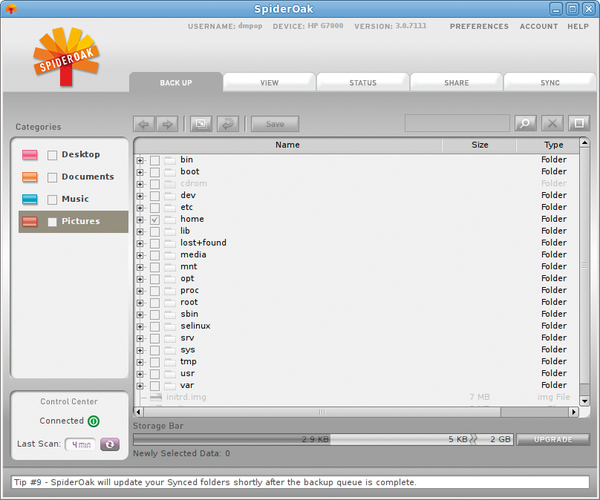The image size is (600, 500).
Task: Click the curved undo arrow toolbar icon
Action: [228, 124]
